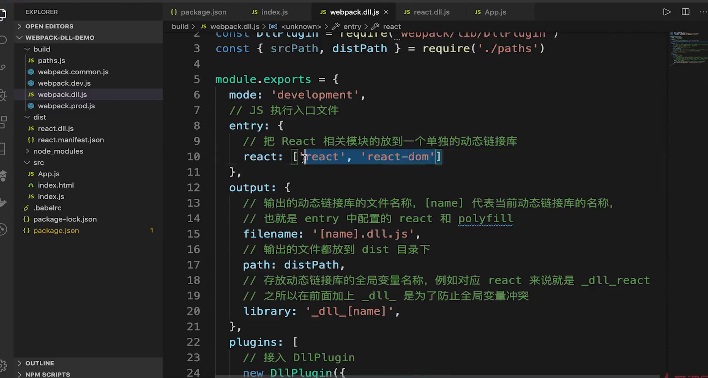This screenshot has width=708, height=378.
Task: Click the JS icon beside react.dll.js in dist
Action: (x=31, y=129)
